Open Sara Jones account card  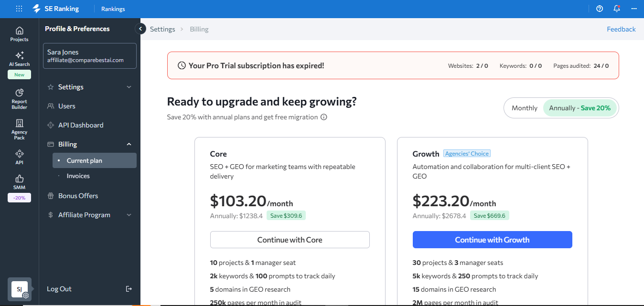[90, 56]
